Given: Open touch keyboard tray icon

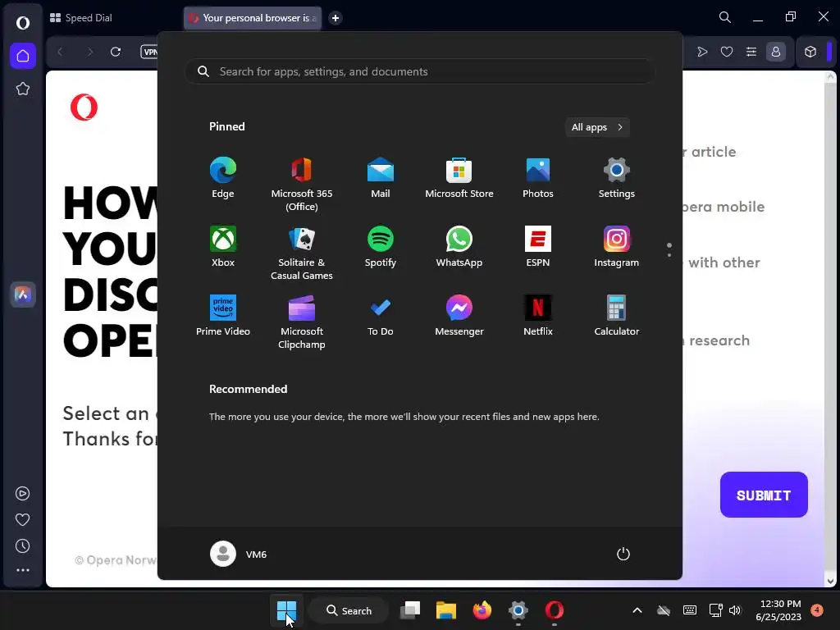Looking at the screenshot, I should [x=690, y=610].
